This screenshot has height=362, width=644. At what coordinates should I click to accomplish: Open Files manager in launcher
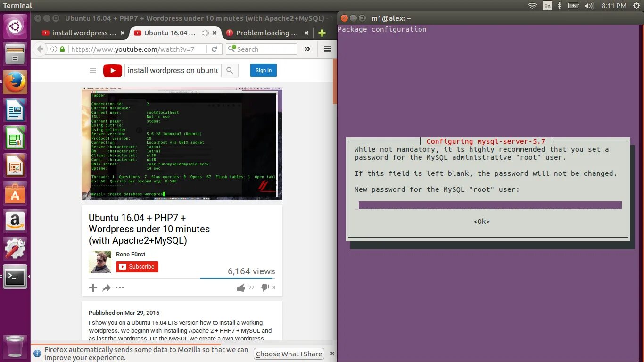point(16,54)
